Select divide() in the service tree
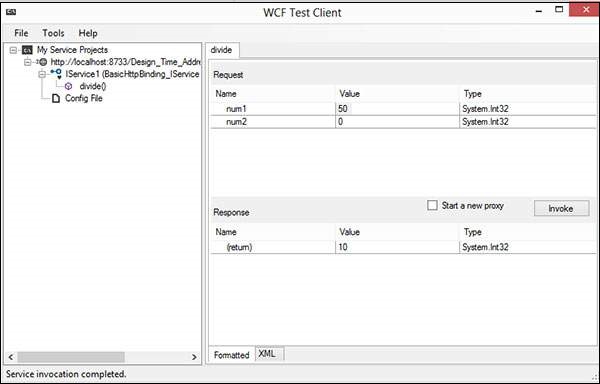Image resolution: width=600 pixels, height=384 pixels. (93, 86)
